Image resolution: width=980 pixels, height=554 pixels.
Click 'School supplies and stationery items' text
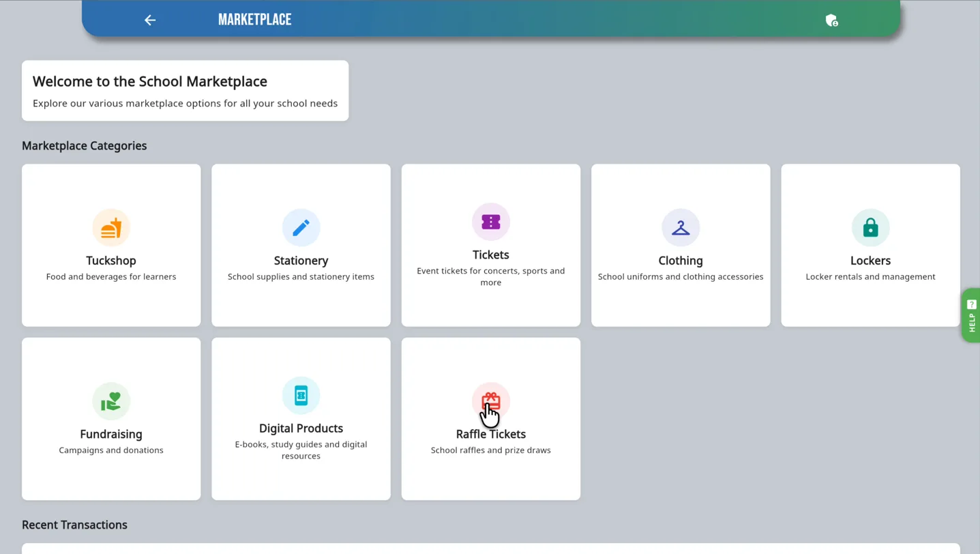301,276
